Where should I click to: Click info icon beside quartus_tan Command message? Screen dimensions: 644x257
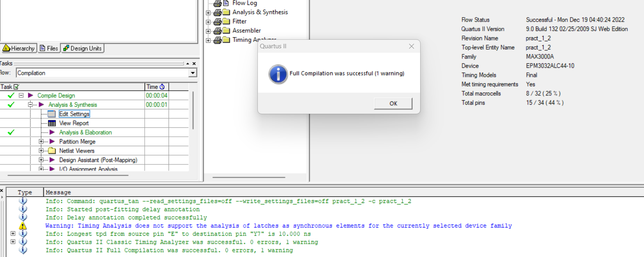pos(23,201)
